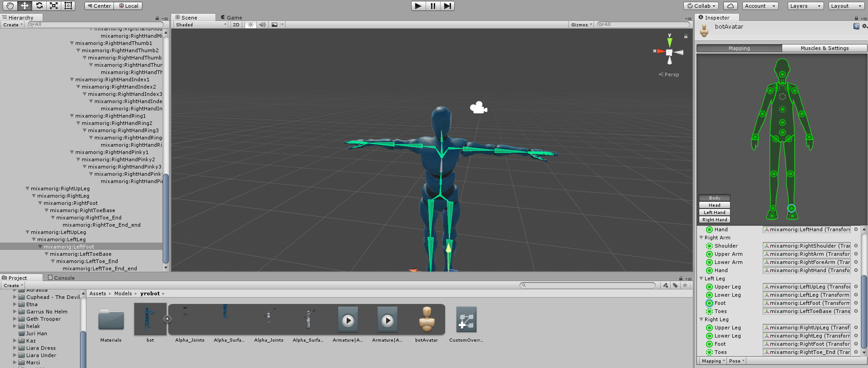The width and height of the screenshot is (868, 368).
Task: Collapse the mixamorig:LeftFoot tree node
Action: pos(40,247)
